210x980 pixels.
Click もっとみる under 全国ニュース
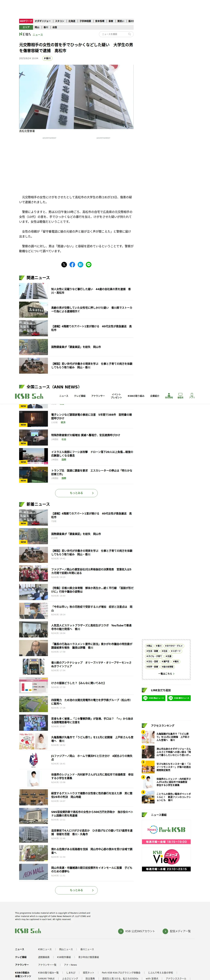pyautogui.click(x=76, y=493)
